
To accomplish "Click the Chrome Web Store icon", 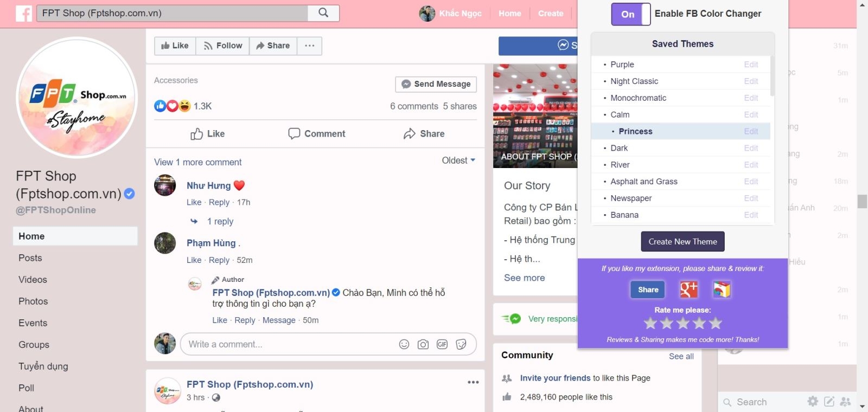I will coord(722,289).
